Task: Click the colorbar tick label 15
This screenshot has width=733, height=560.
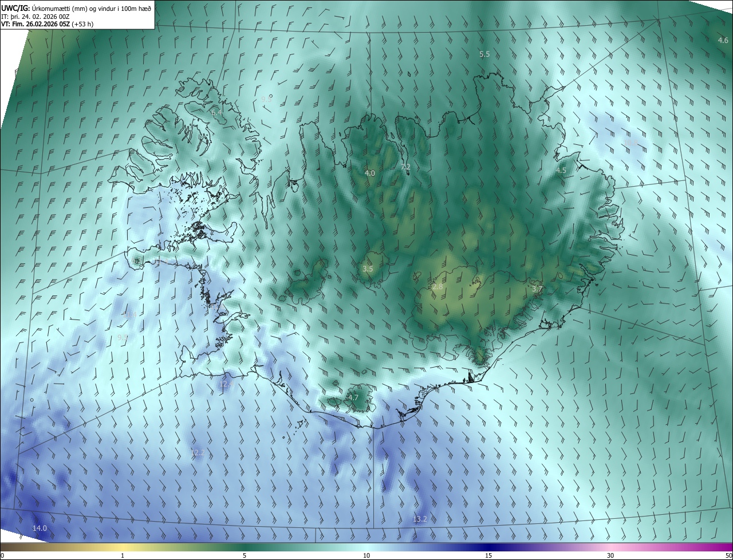Action: (488, 555)
